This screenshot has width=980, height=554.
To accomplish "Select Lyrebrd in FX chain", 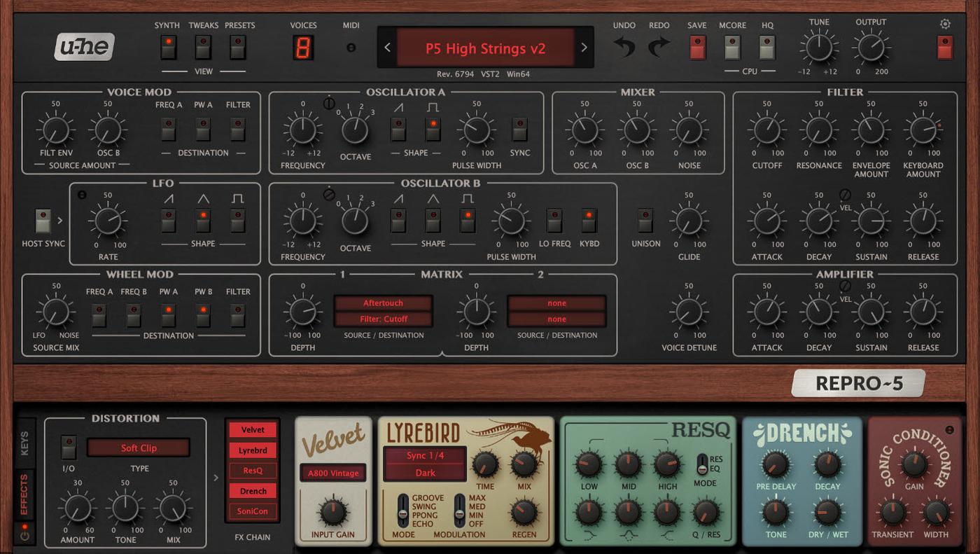I will (253, 450).
